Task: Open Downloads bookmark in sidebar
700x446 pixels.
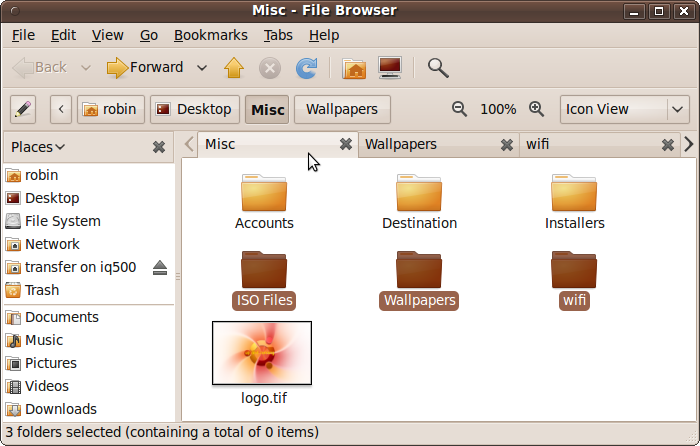Action: coord(88,409)
